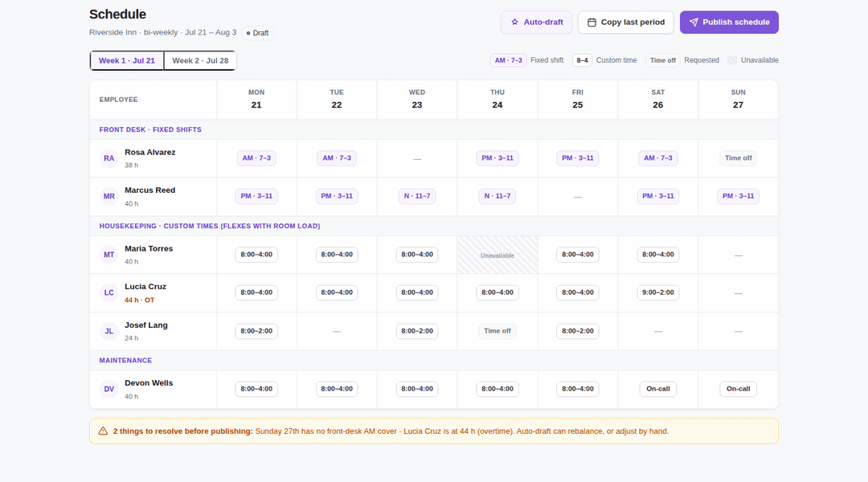Screen dimensions: 868x482
Task: Open Josef Lang's Thursday Time off chip
Action: pos(497,331)
